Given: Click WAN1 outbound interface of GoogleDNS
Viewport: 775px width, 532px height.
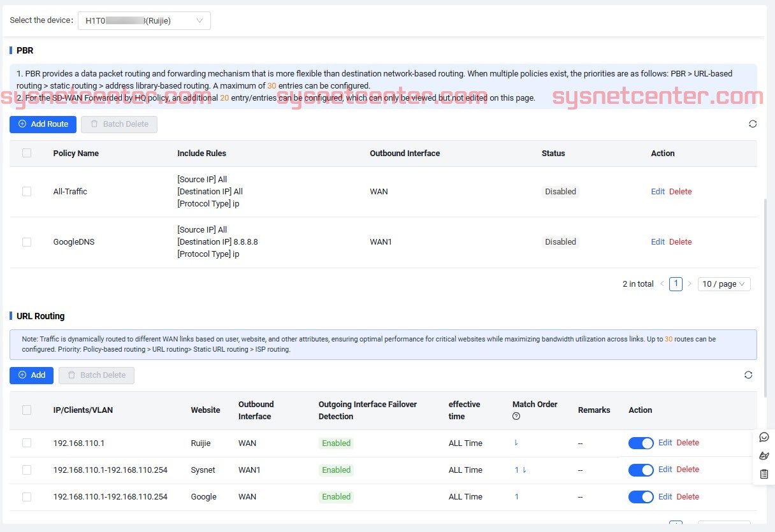Looking at the screenshot, I should (x=381, y=242).
